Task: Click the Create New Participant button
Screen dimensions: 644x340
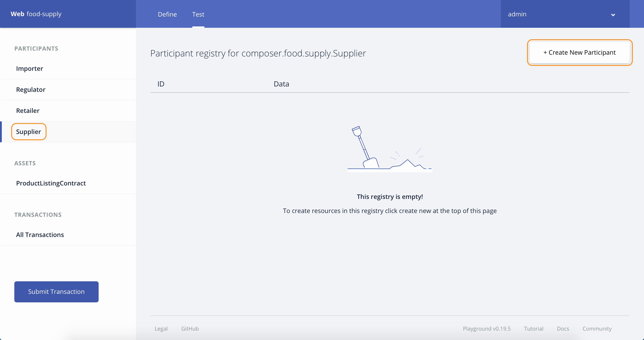Action: [x=580, y=52]
